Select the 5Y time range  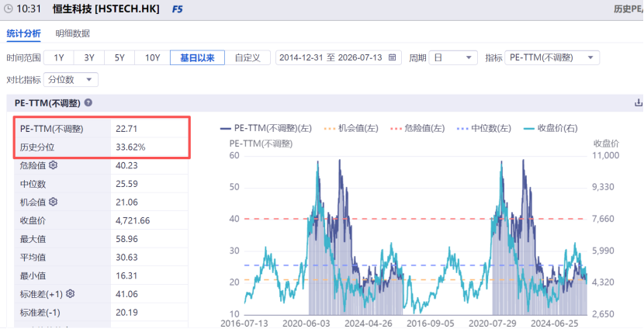[119, 57]
